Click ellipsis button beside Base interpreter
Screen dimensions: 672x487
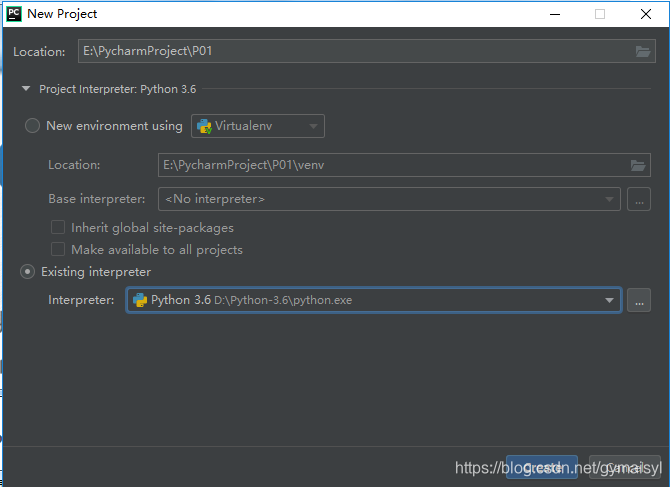(x=639, y=199)
